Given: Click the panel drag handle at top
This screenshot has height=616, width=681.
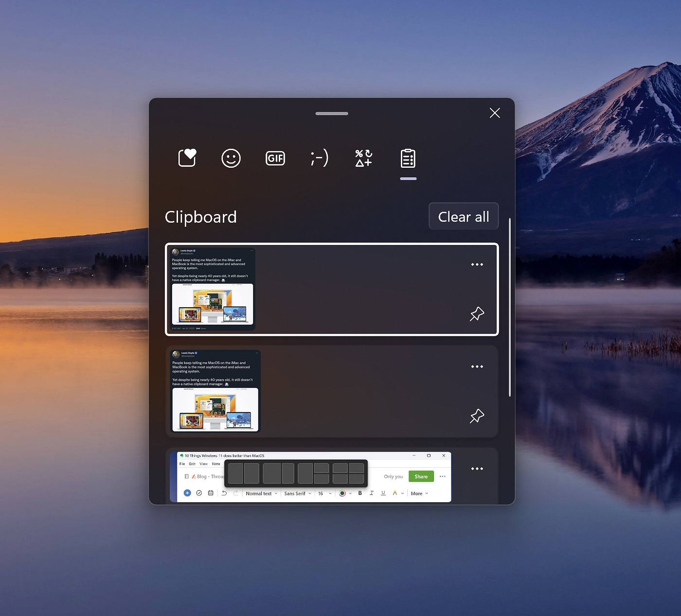Looking at the screenshot, I should coord(332,113).
